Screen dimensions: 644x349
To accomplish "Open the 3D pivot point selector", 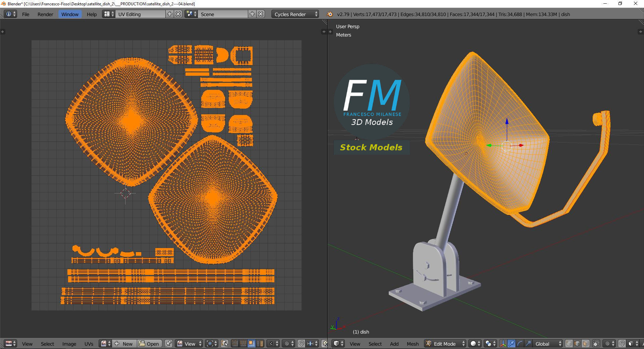I will pos(490,344).
